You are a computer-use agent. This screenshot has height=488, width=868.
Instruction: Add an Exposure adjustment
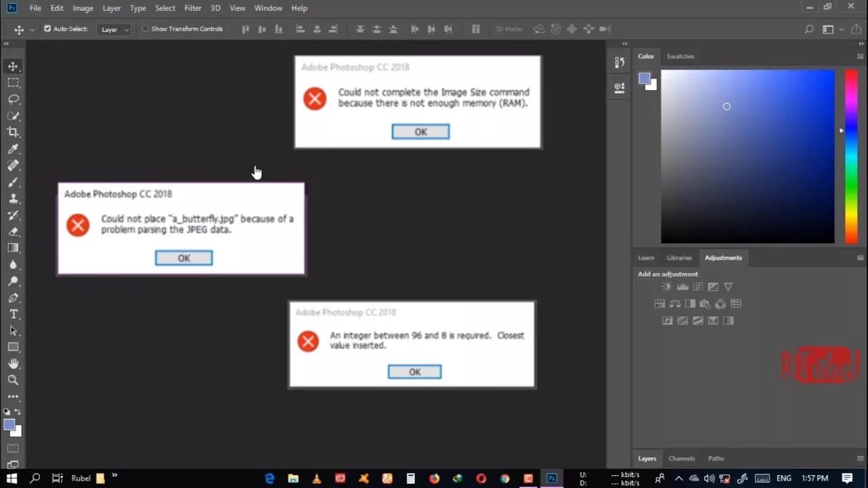(x=713, y=287)
